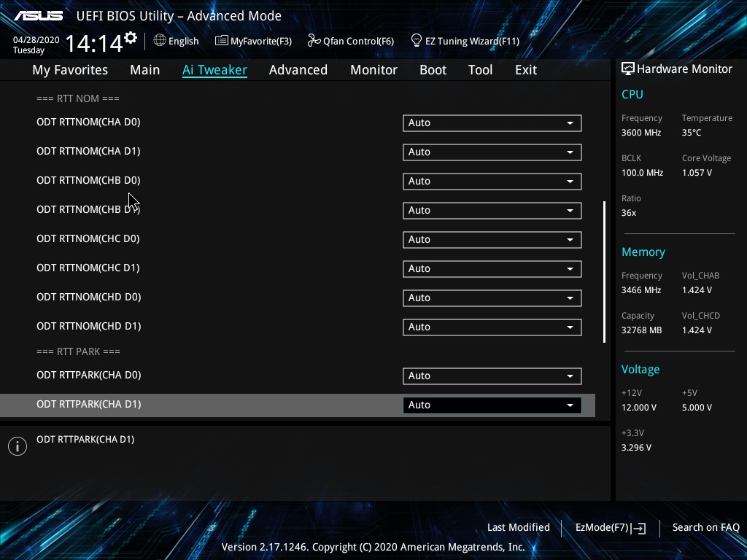The image size is (747, 560).
Task: Click the Hardware Monitor screen icon
Action: [x=628, y=69]
